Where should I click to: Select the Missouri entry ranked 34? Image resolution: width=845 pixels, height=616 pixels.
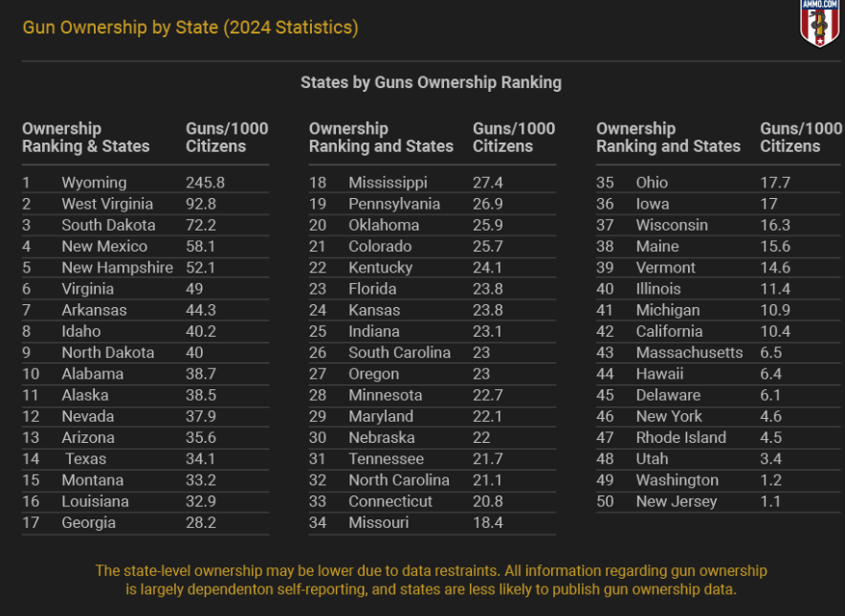[x=378, y=522]
